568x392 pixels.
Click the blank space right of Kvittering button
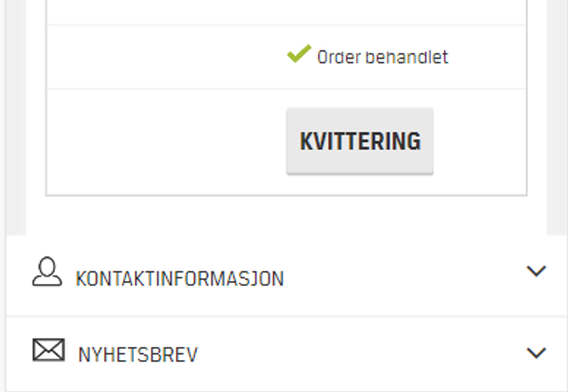click(484, 142)
